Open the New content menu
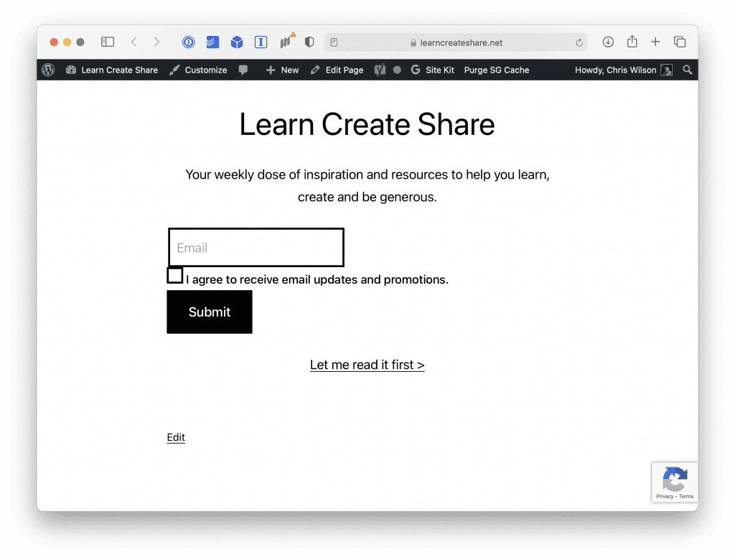Viewport: 735px width, 560px height. click(282, 70)
